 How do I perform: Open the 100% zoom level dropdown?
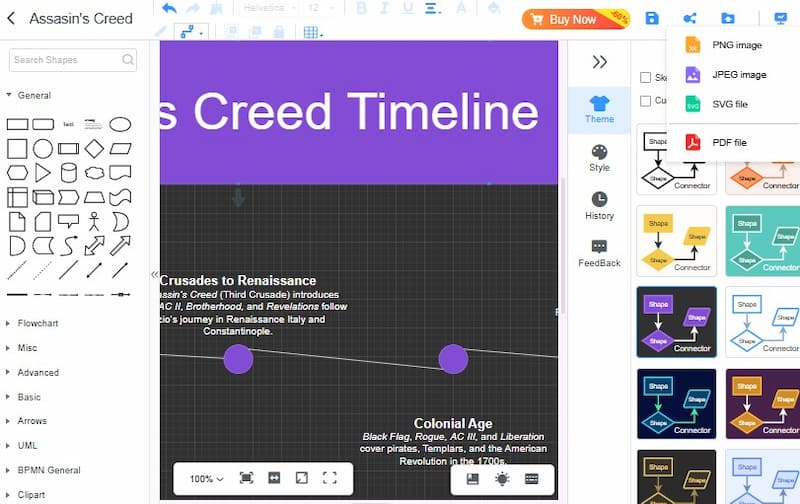[x=207, y=478]
